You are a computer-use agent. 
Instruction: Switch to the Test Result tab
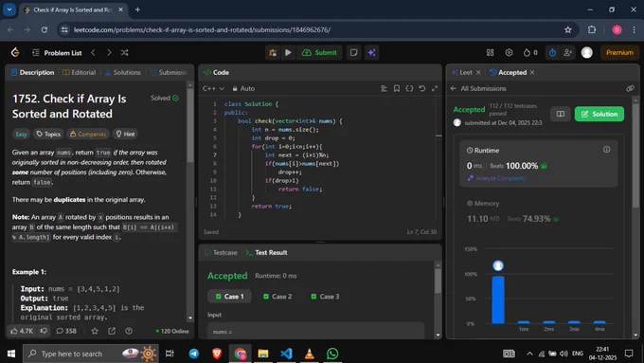point(266,252)
